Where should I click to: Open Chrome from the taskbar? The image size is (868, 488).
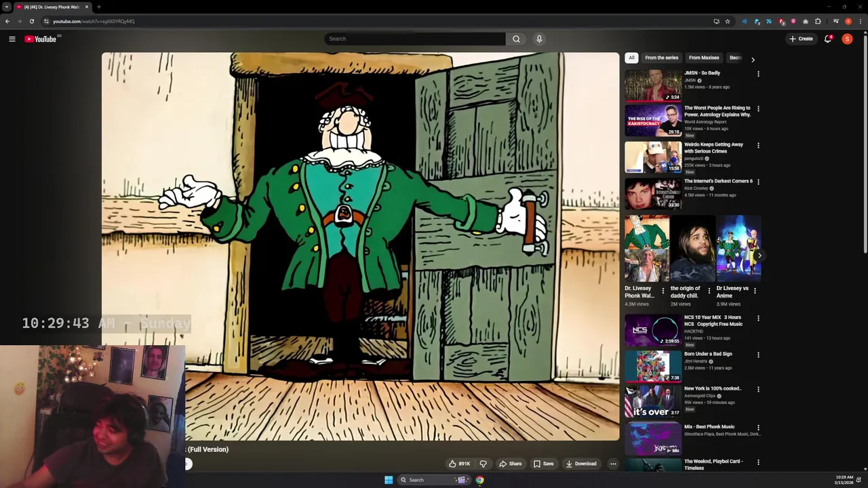[x=479, y=480]
